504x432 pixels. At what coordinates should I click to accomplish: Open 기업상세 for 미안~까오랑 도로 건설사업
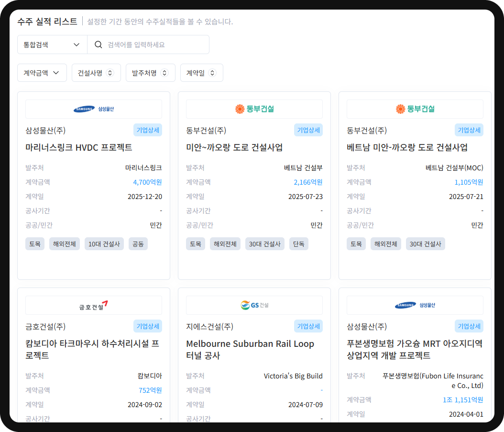coord(308,130)
